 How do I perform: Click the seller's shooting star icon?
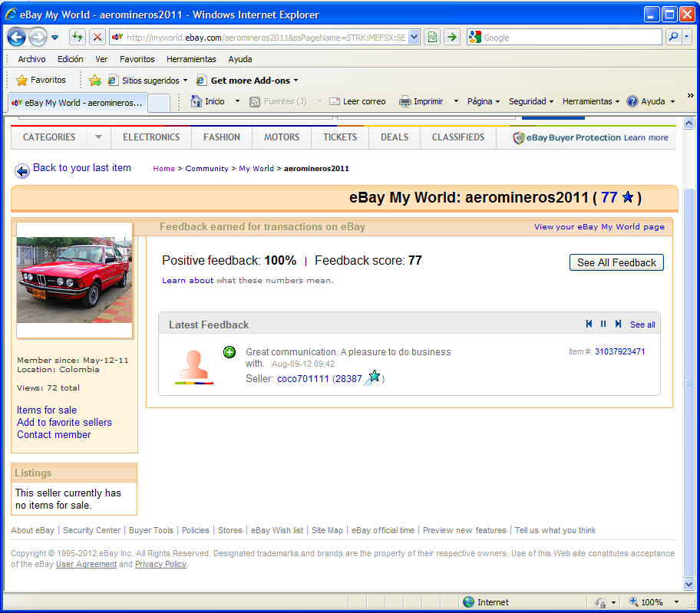coord(371,377)
